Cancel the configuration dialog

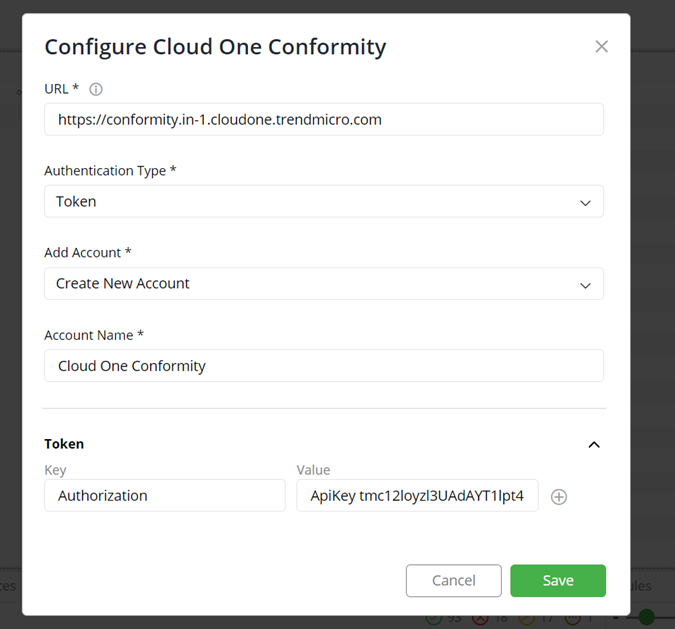pos(454,580)
